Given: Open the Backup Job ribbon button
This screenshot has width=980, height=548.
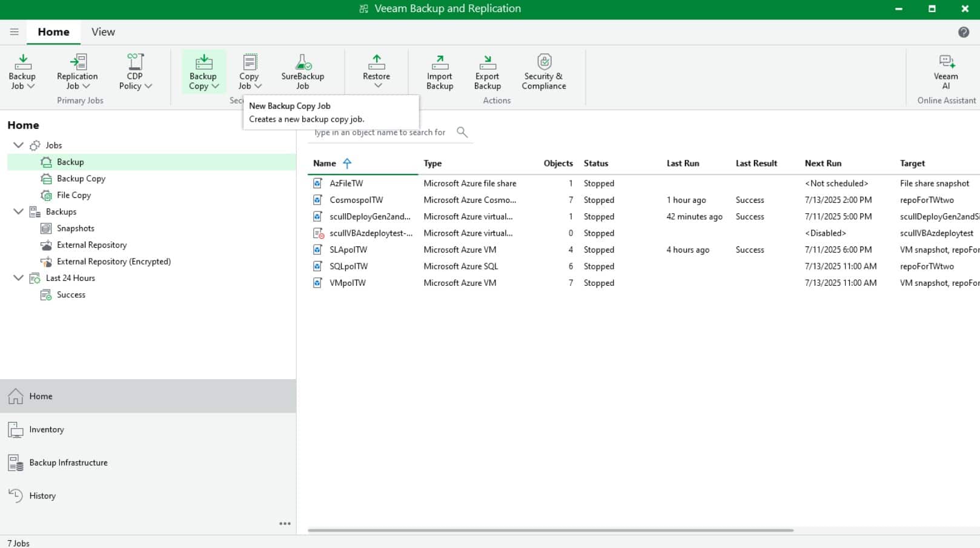Looking at the screenshot, I should (22, 71).
